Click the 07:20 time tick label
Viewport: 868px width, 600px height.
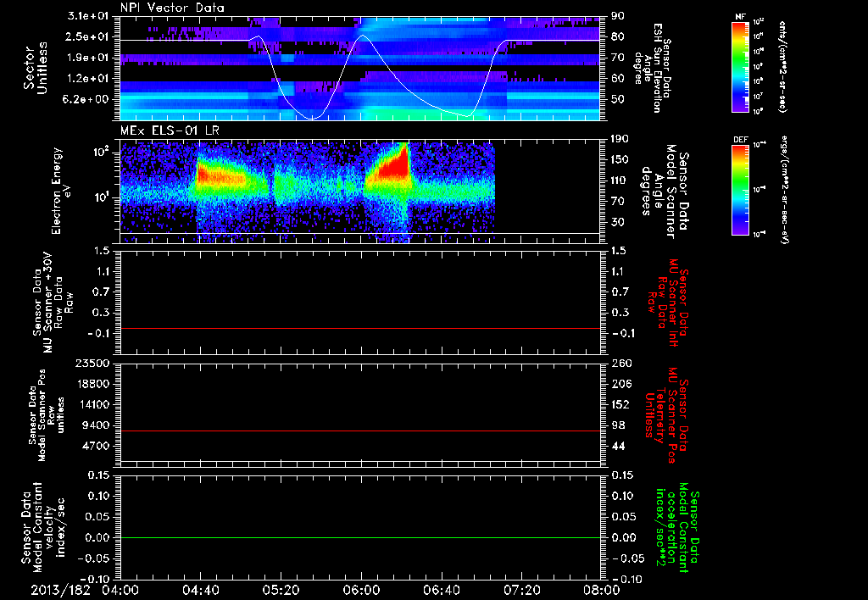coord(522,590)
